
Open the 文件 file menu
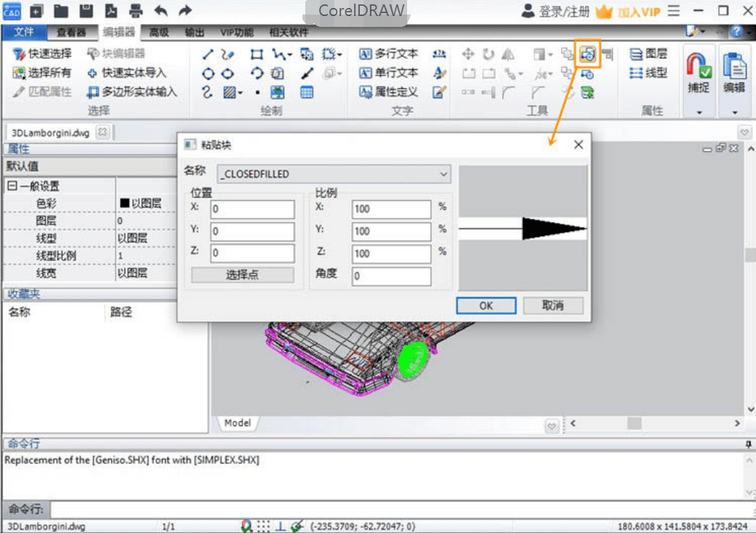(24, 32)
